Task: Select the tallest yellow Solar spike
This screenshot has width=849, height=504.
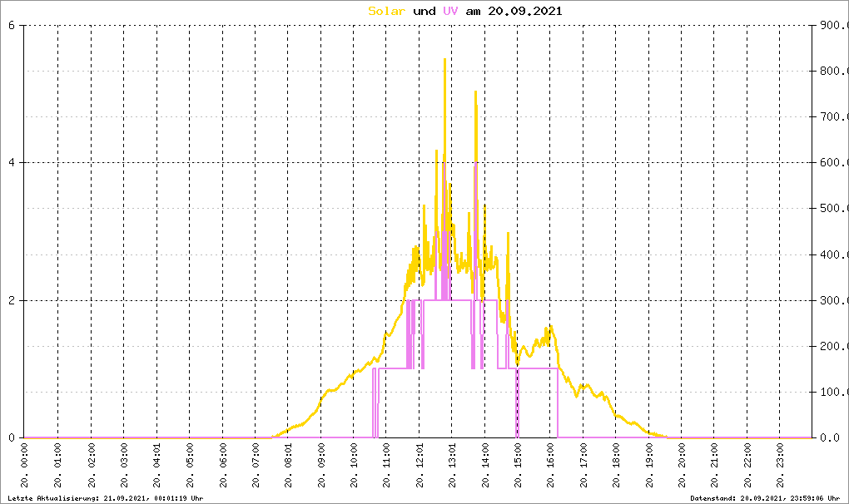Action: point(445,60)
